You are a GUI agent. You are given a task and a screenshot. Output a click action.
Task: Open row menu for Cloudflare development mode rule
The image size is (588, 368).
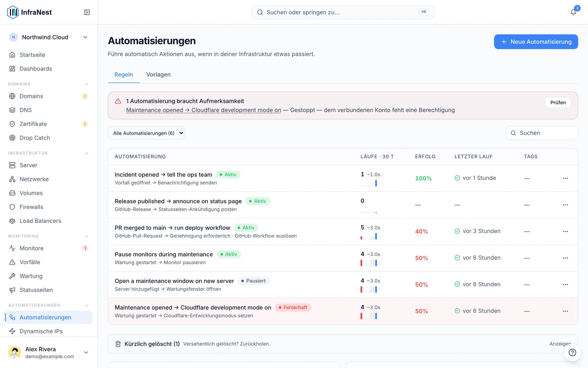[x=565, y=311]
